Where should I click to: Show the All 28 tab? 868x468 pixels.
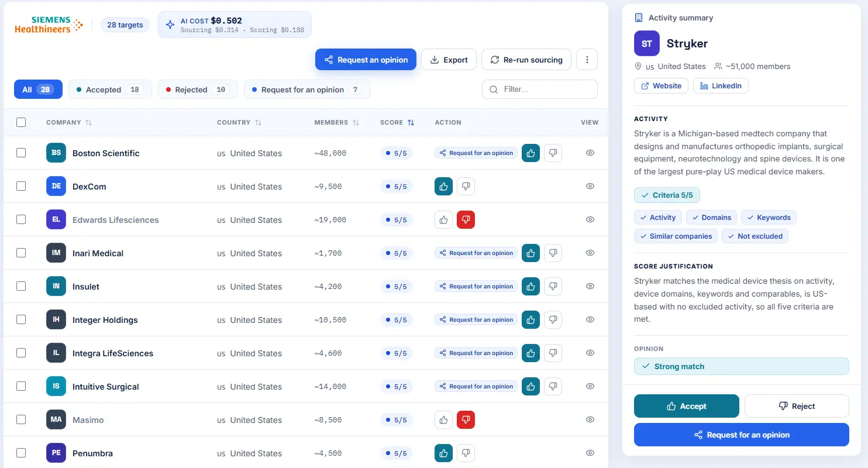38,90
